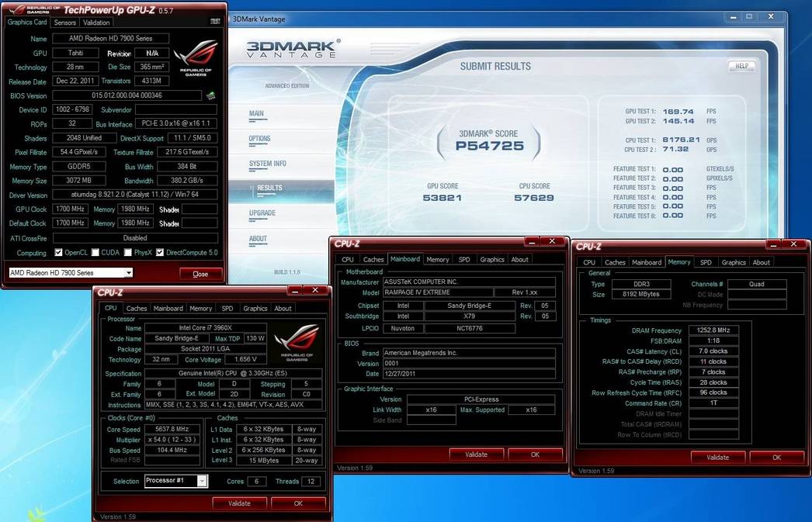812x522 pixels.
Task: Toggle the OpenCL checkbox
Action: 59,253
